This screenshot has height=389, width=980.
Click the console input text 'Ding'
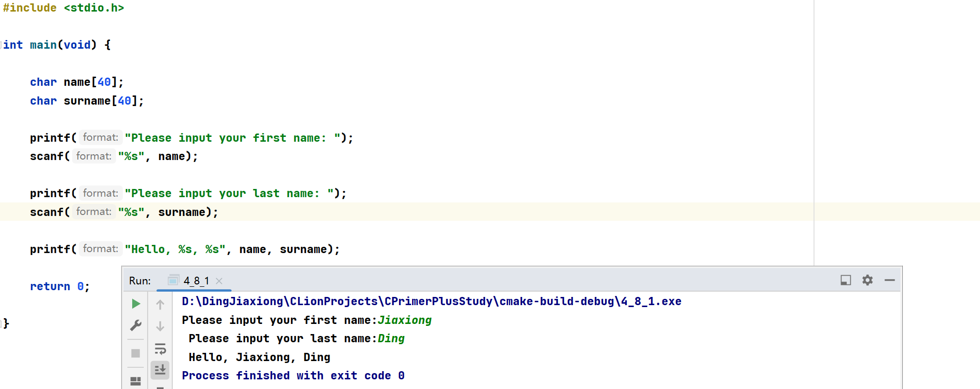[391, 338]
